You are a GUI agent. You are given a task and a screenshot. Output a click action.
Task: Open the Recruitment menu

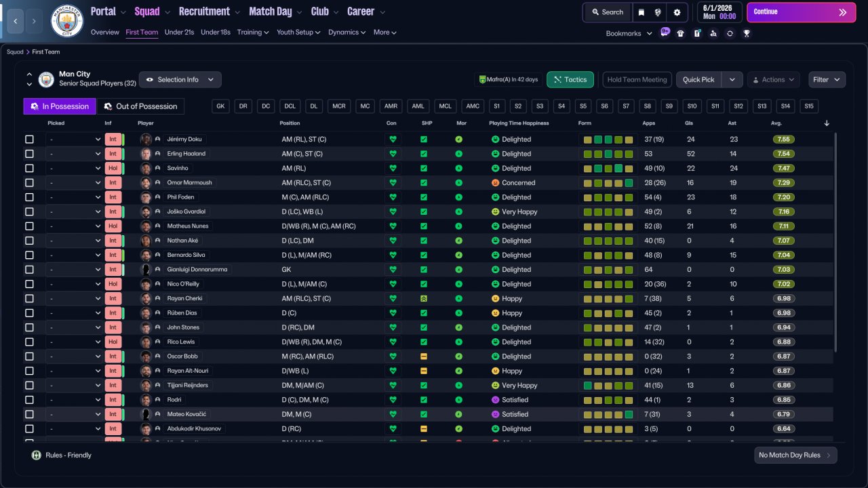pos(209,12)
